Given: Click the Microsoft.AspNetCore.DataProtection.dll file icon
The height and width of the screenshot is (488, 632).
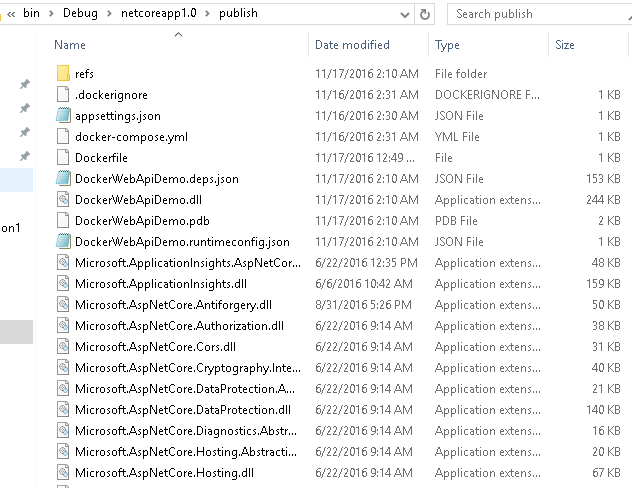Looking at the screenshot, I should coord(63,409).
